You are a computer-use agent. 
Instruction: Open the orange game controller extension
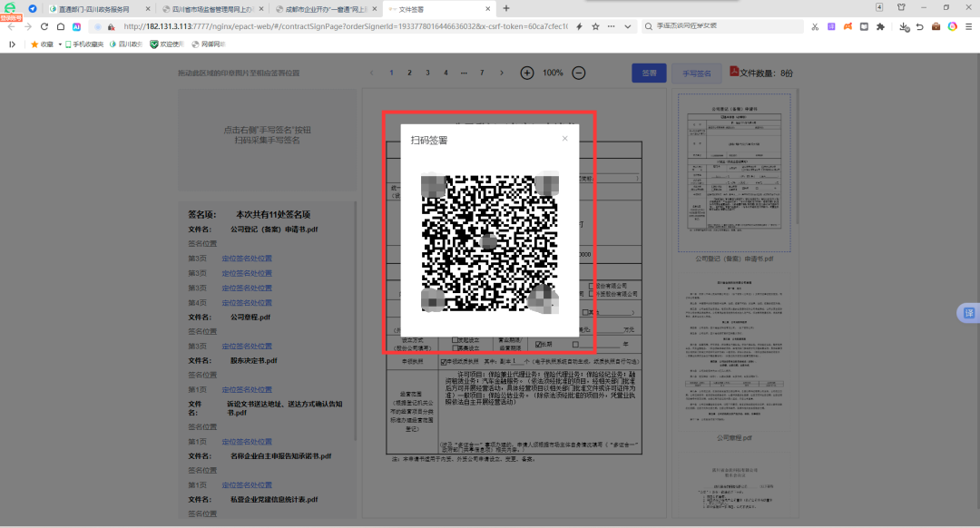click(848, 27)
